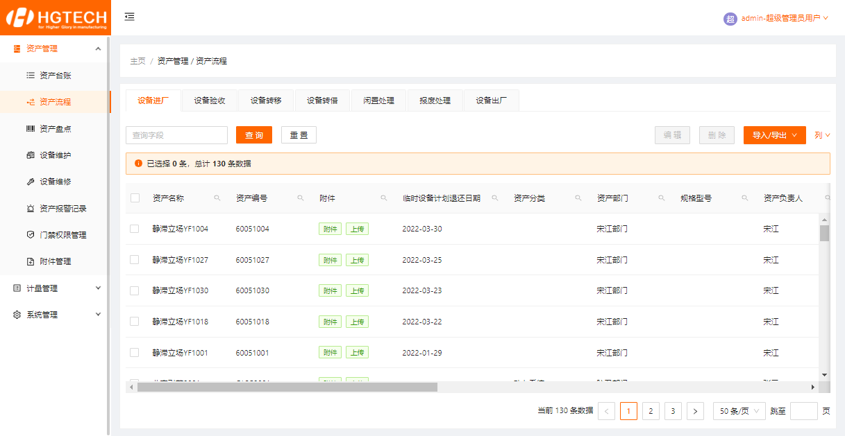Viewport: 848px width, 441px height.
Task: Click the orange 查询 button
Action: (x=254, y=135)
